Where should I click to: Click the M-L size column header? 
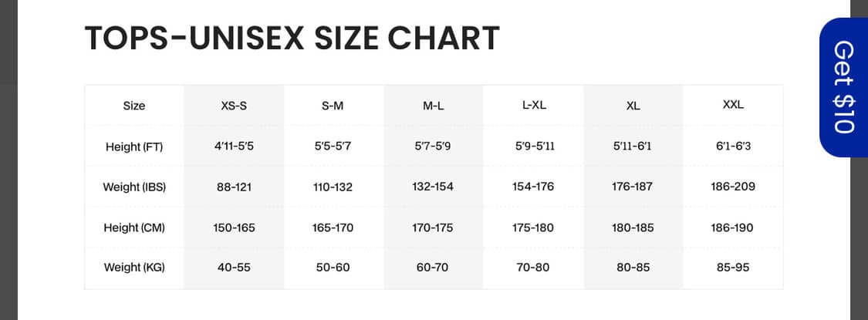coord(434,106)
